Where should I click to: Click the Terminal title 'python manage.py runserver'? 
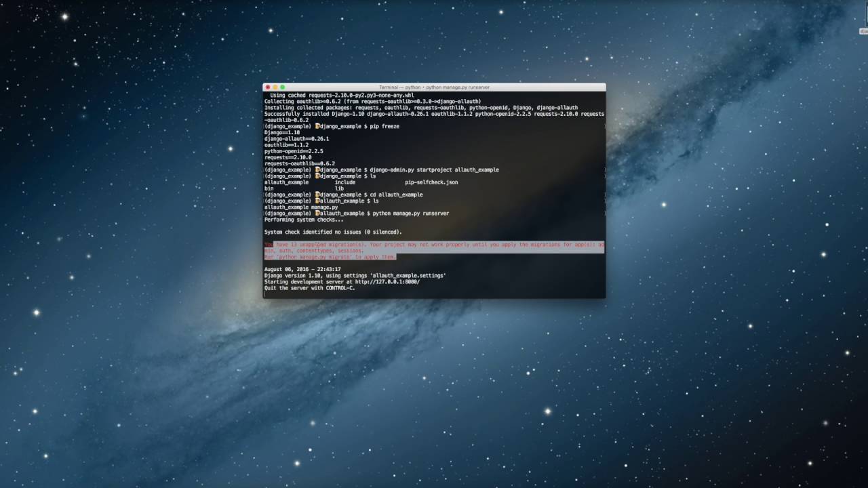tap(458, 87)
